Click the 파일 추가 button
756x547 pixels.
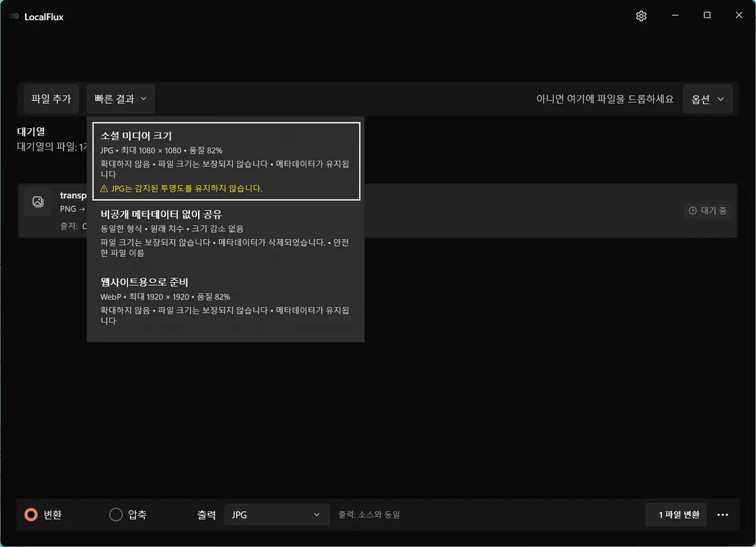click(x=52, y=99)
